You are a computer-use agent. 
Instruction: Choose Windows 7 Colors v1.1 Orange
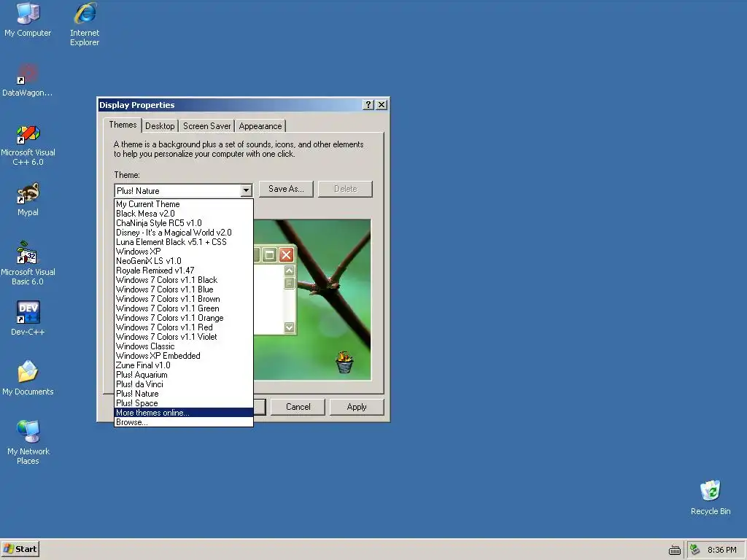[x=183, y=318]
